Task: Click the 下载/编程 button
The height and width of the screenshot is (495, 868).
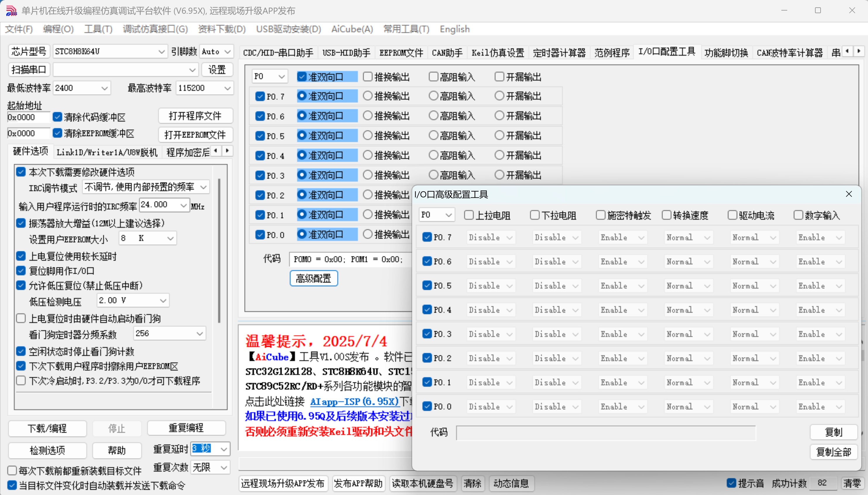Action: pyautogui.click(x=47, y=428)
